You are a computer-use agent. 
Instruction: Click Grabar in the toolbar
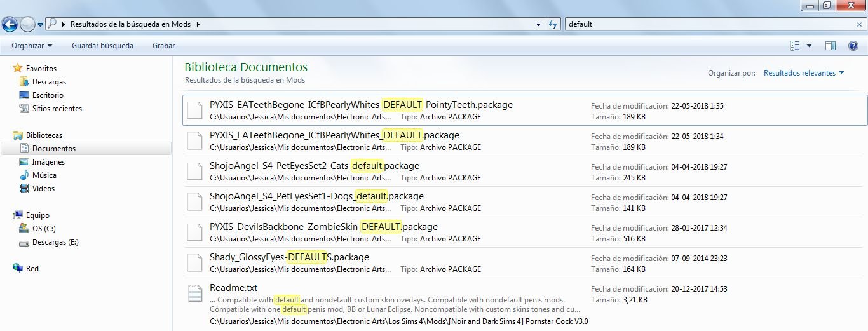click(163, 46)
